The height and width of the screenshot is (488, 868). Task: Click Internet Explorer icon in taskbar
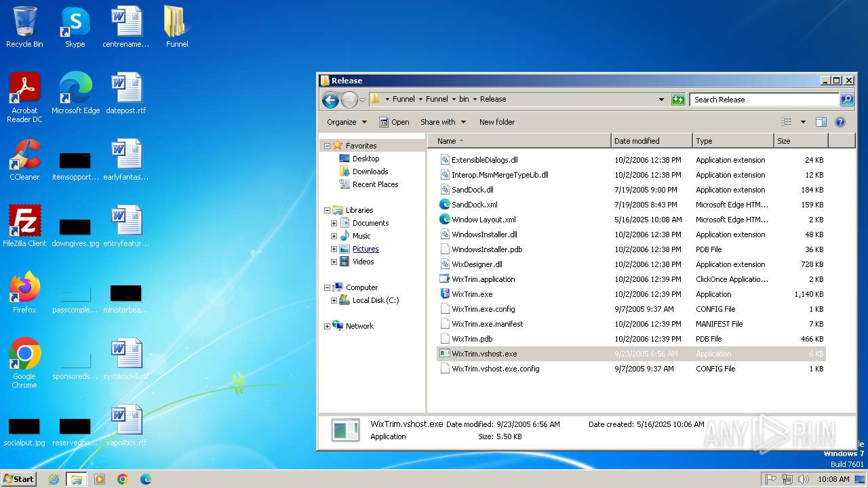click(x=54, y=479)
